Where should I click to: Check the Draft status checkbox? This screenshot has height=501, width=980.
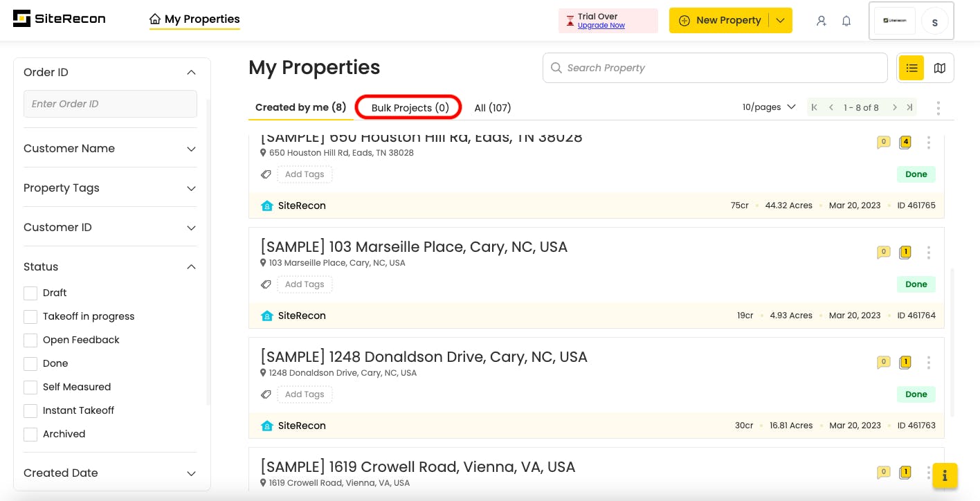point(30,293)
